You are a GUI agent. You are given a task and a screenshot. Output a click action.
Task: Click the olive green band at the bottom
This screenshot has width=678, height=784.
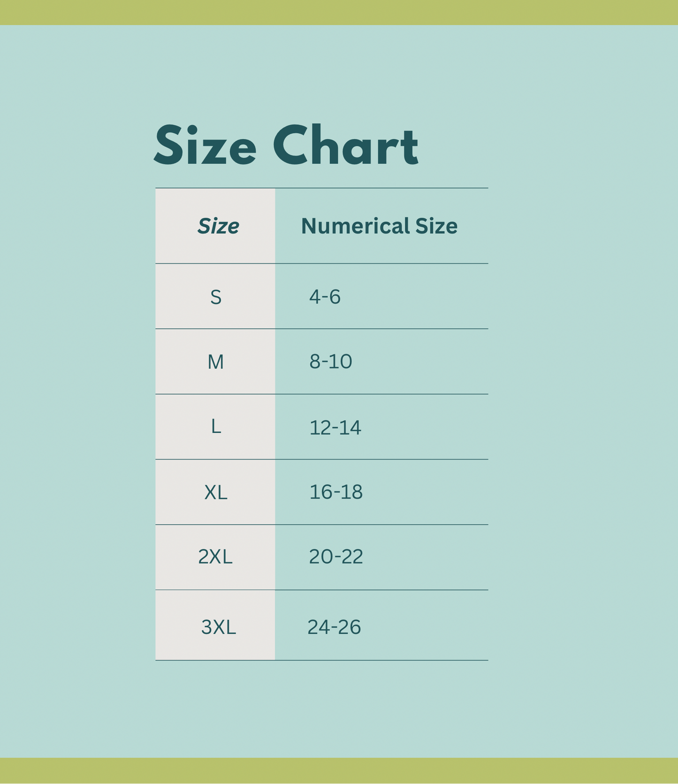(x=339, y=770)
